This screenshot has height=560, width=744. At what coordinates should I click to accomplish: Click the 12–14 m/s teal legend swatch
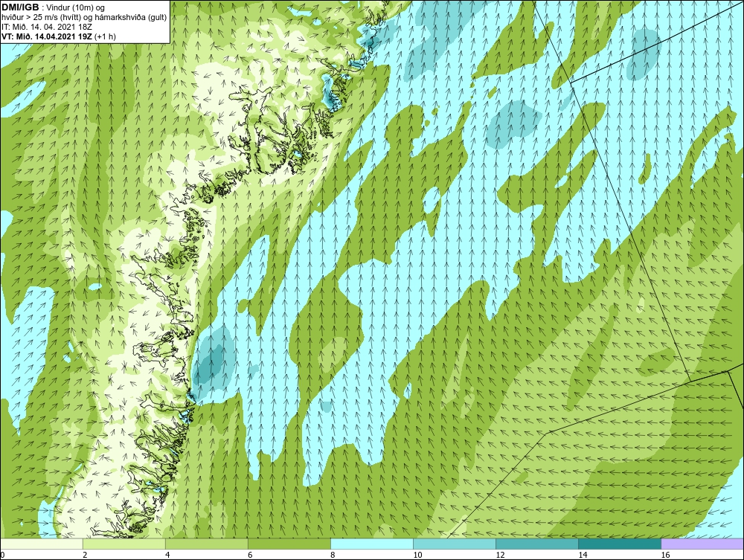point(536,544)
